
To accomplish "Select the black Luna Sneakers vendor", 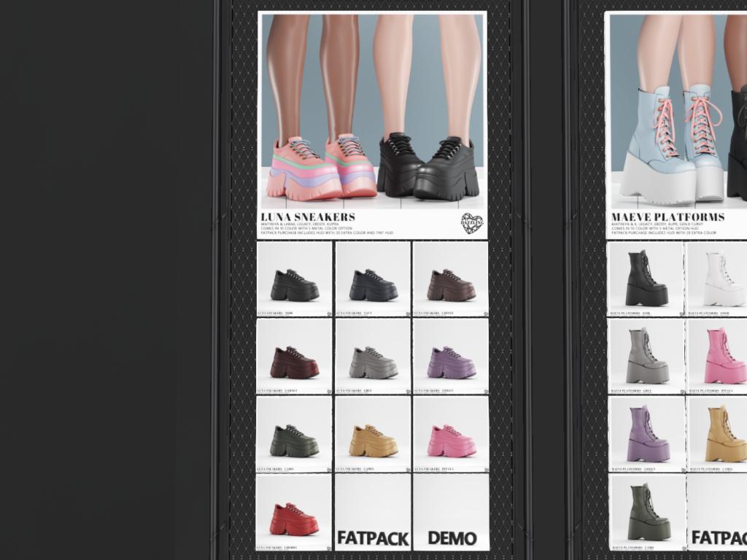I will point(295,280).
